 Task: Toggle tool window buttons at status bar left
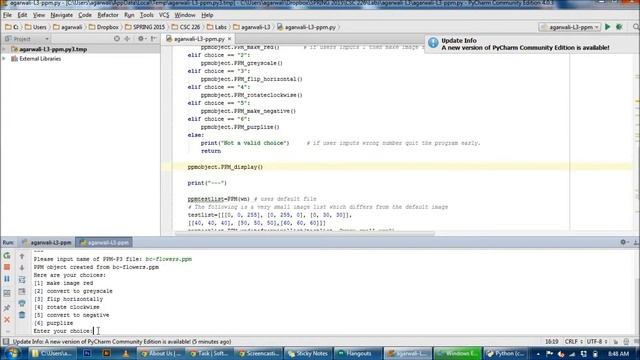5,342
